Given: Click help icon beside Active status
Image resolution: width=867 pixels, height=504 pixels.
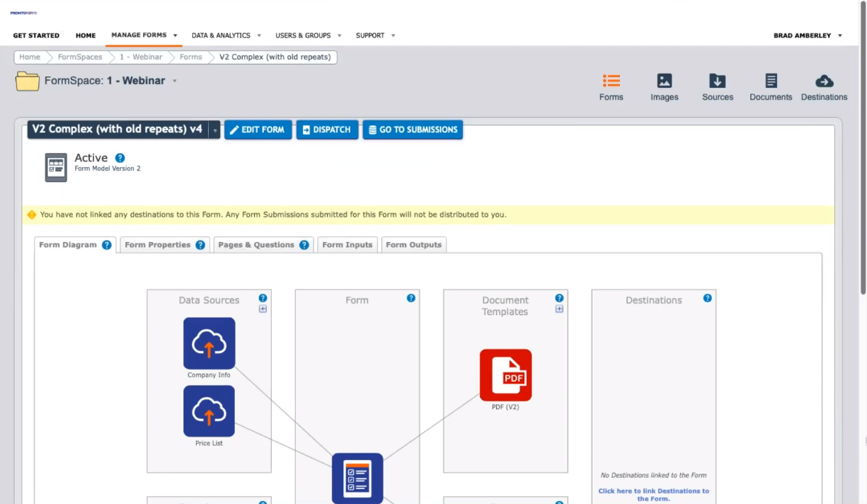Looking at the screenshot, I should (x=120, y=158).
